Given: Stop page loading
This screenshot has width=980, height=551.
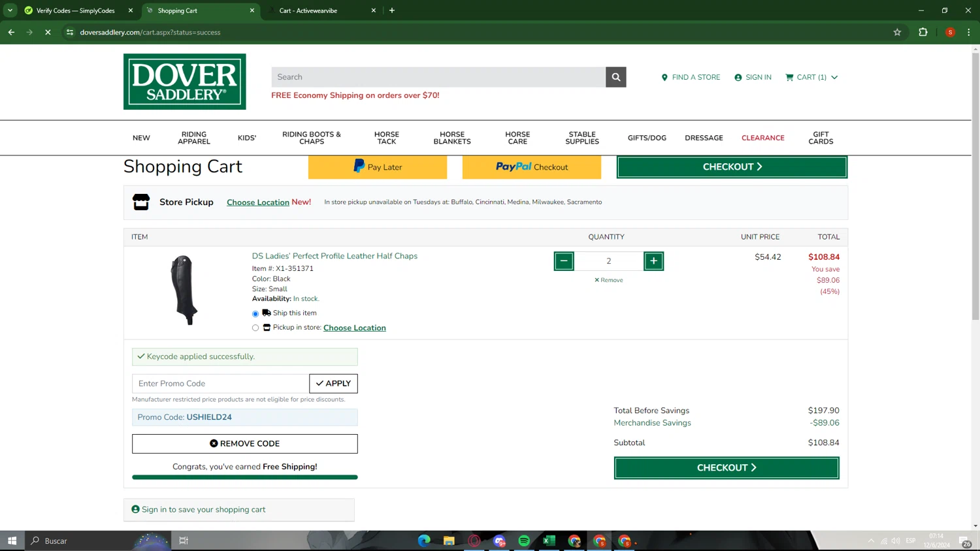Looking at the screenshot, I should point(48,32).
